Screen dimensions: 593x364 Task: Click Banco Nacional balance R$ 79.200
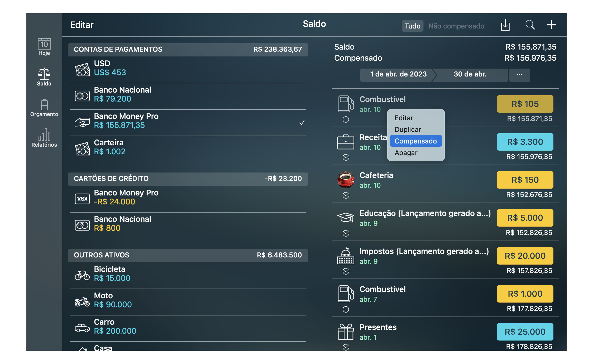click(x=112, y=99)
